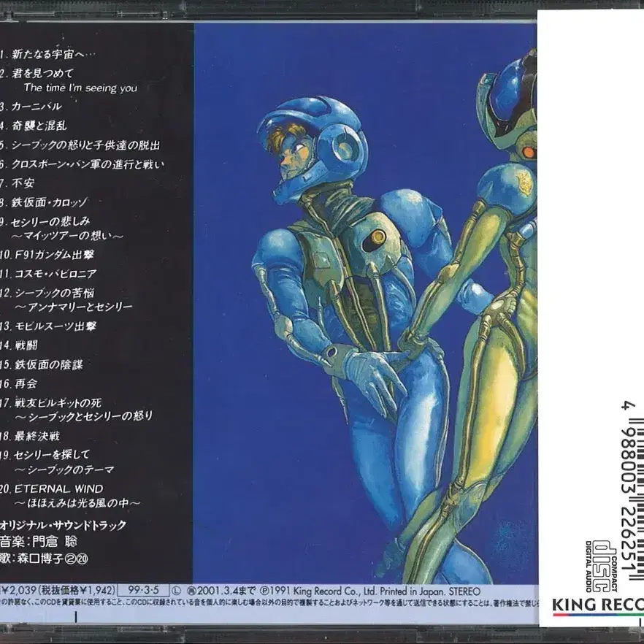Click the KING RECORDS logo on the sticker

(x=598, y=605)
